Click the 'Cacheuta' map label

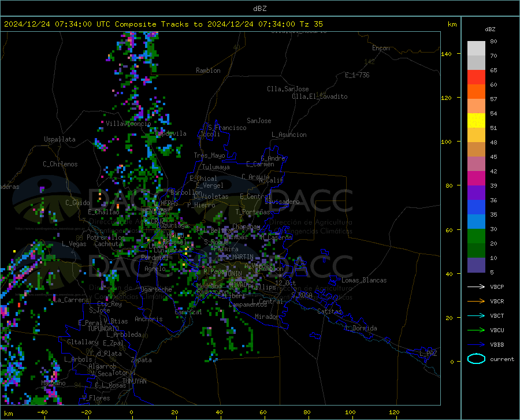(x=108, y=244)
